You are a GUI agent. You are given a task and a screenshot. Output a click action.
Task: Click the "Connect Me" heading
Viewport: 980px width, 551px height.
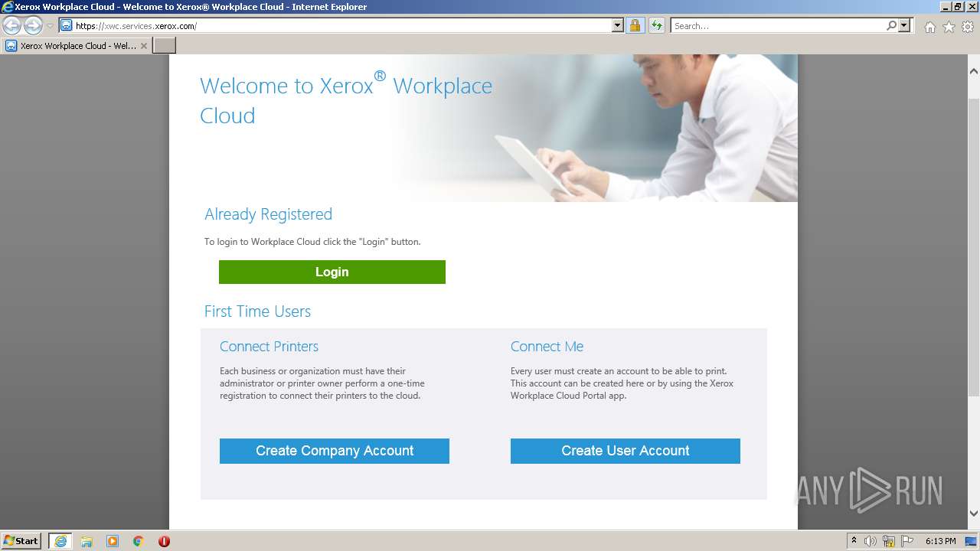tap(547, 347)
